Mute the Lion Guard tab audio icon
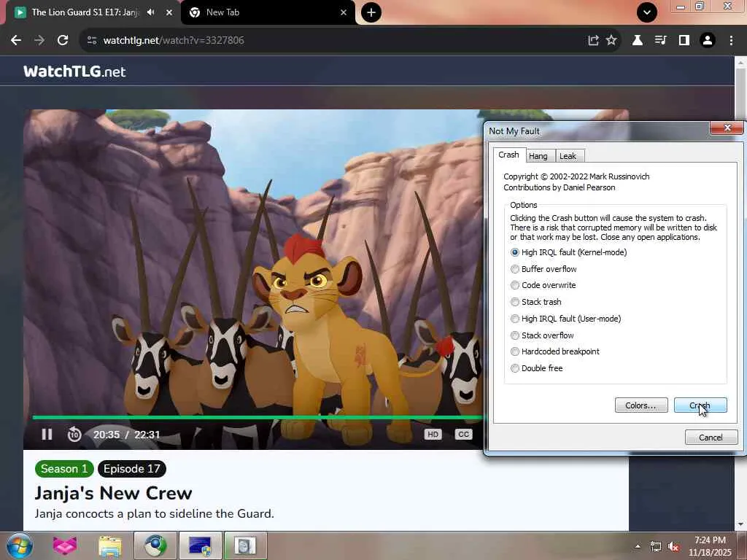This screenshot has height=560, width=747. pos(151,12)
